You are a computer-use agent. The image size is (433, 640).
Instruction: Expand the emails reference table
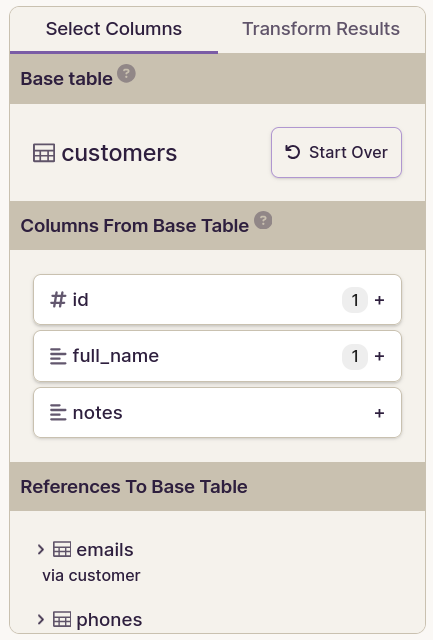[x=40, y=549]
